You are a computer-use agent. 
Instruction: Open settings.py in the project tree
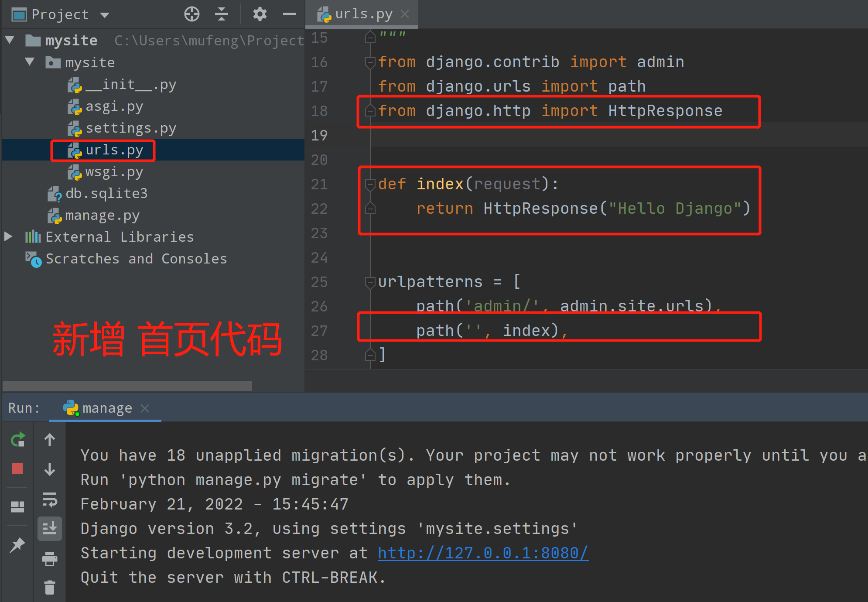point(130,128)
